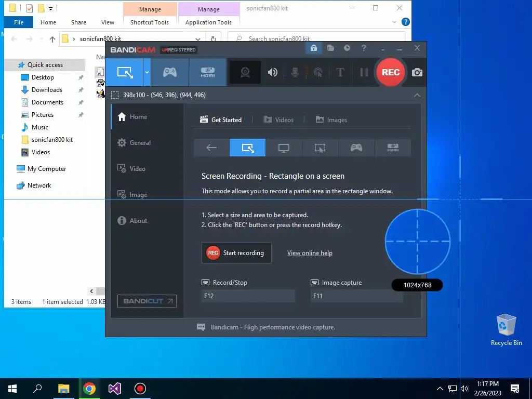The image size is (532, 399).
Task: Click the pause recording icon
Action: point(364,72)
